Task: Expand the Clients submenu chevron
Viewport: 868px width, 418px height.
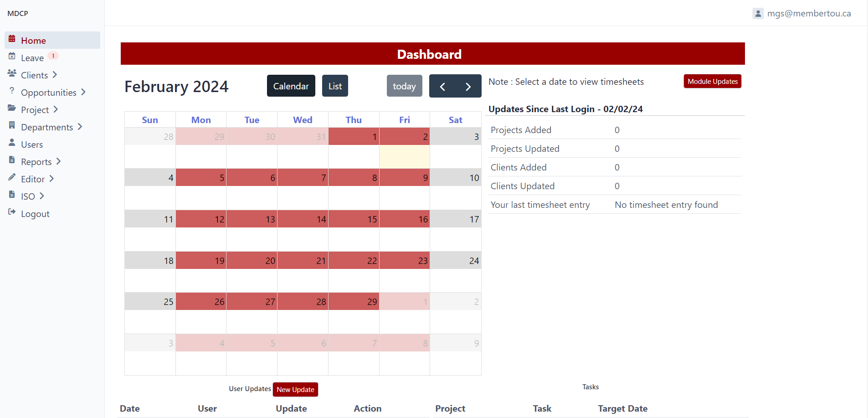Action: [55, 75]
